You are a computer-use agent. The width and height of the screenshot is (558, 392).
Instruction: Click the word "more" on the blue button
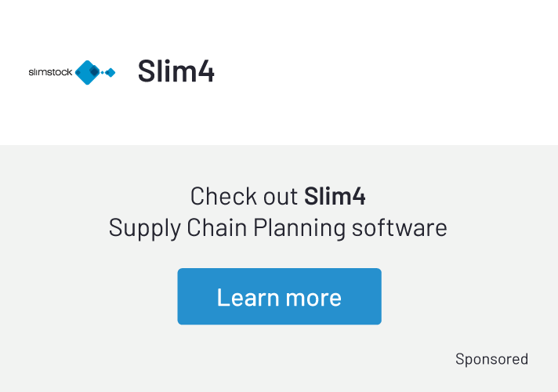[x=313, y=297]
